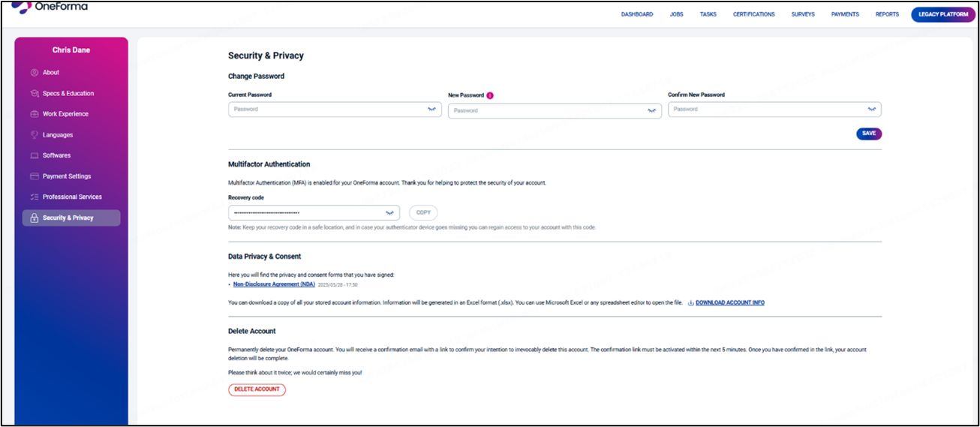This screenshot has height=427, width=980.
Task: Unmask the recovery code with eye icon
Action: point(390,213)
